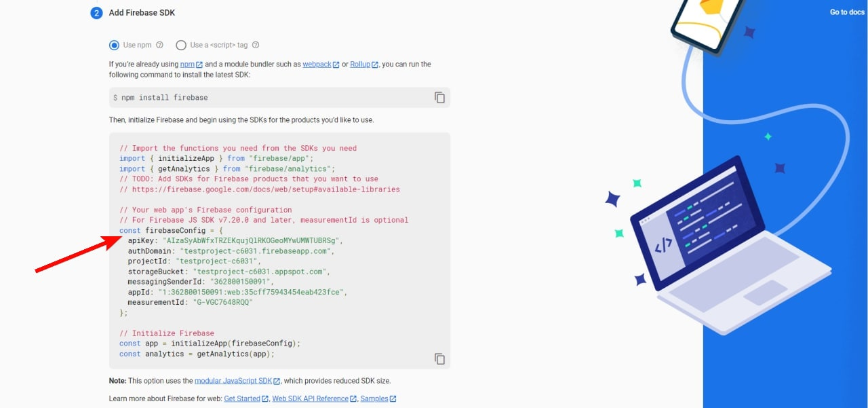Screen dimensions: 868x408
Task: Click the external-link icon after Samples
Action: (x=393, y=399)
